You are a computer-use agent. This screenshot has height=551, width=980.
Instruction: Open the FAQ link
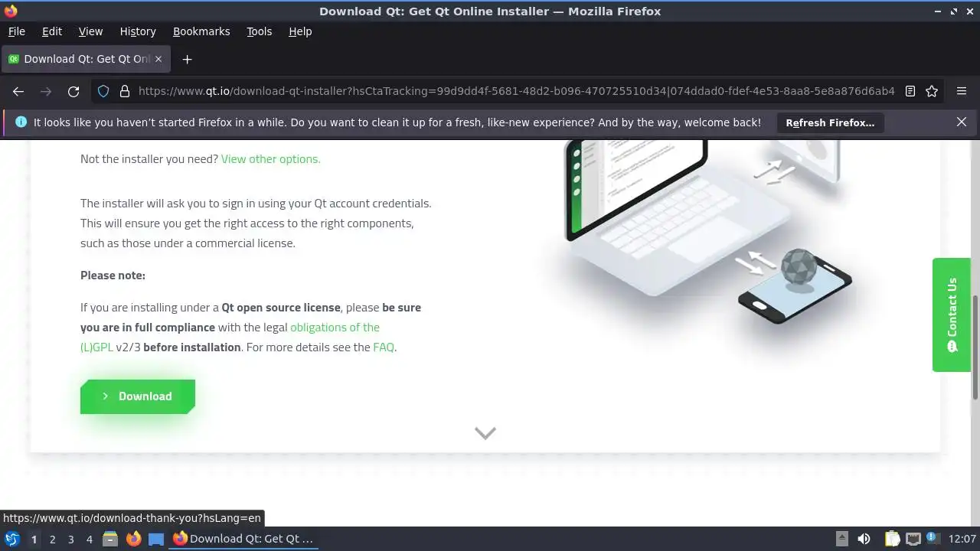(x=384, y=347)
